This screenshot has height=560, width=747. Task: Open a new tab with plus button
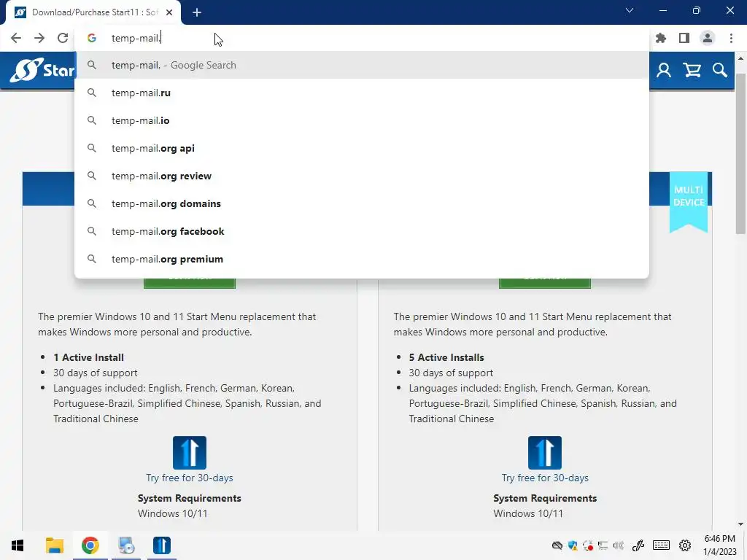[197, 12]
